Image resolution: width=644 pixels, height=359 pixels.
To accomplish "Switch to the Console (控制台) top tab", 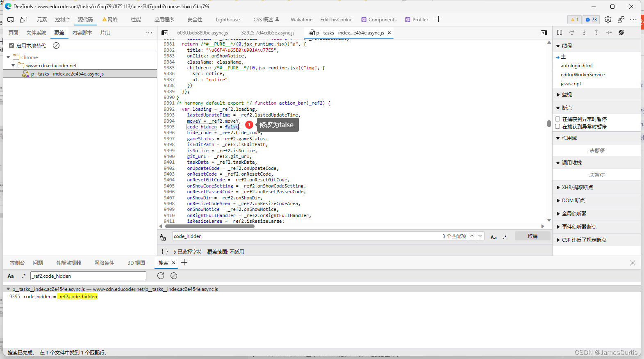I will coord(62,20).
